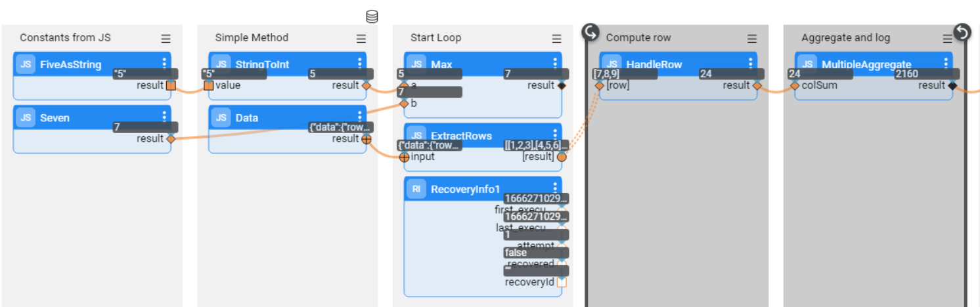Open RecoveryInfo1 node options menu

point(555,188)
